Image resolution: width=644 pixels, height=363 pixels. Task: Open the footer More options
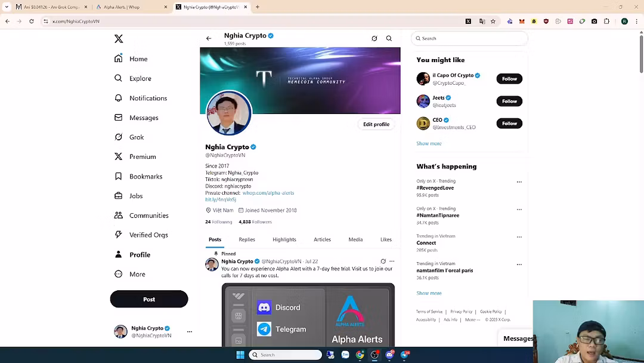pos(472,319)
